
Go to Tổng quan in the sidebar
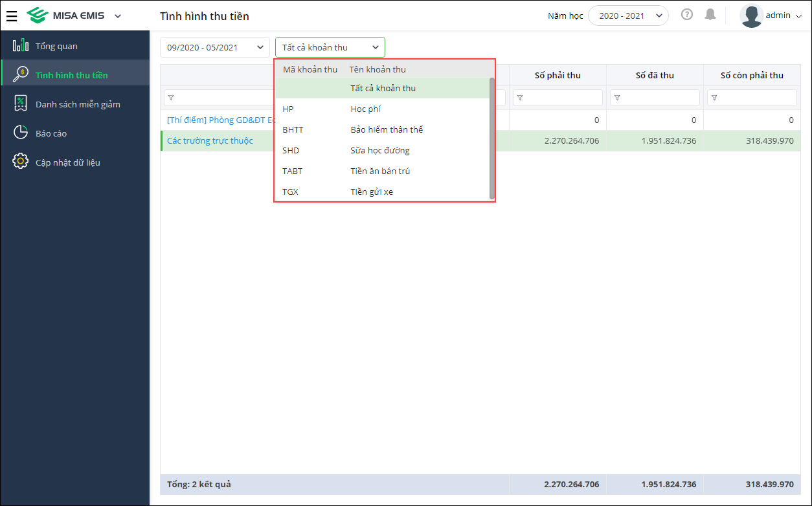(75, 46)
